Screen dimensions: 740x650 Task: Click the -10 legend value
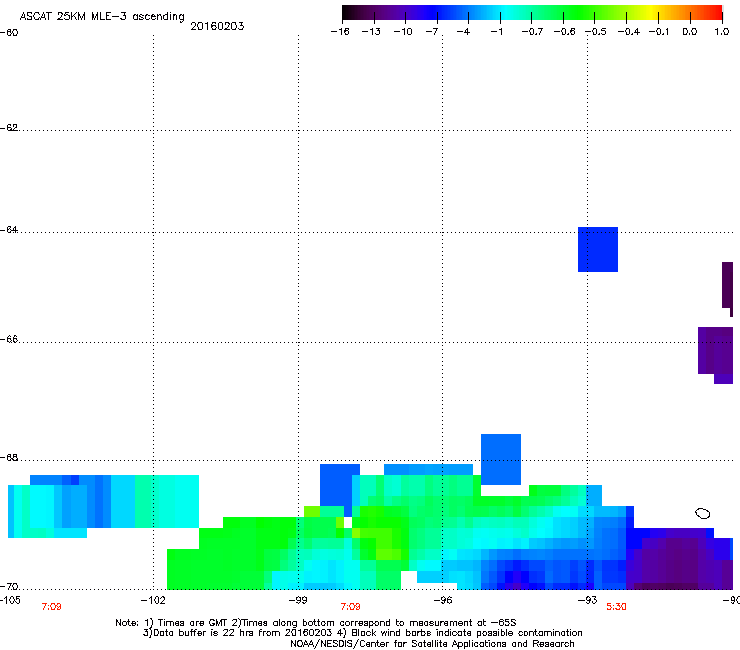click(x=403, y=32)
